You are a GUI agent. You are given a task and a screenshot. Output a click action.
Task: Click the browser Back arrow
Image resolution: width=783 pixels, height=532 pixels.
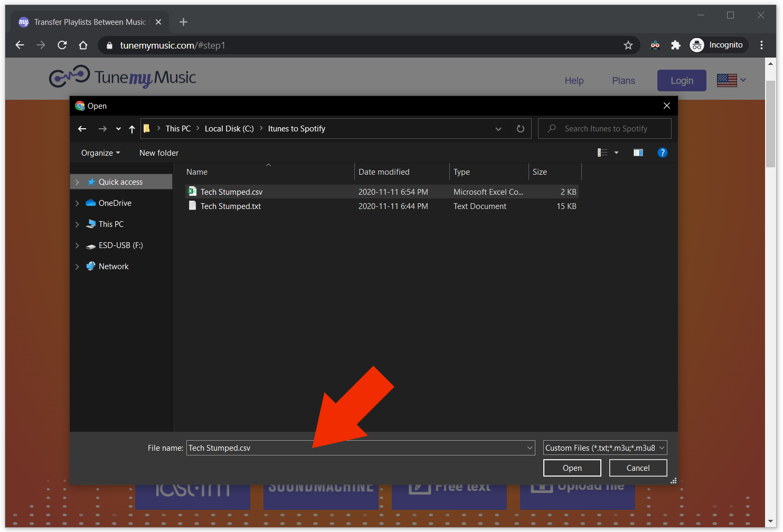tap(20, 45)
